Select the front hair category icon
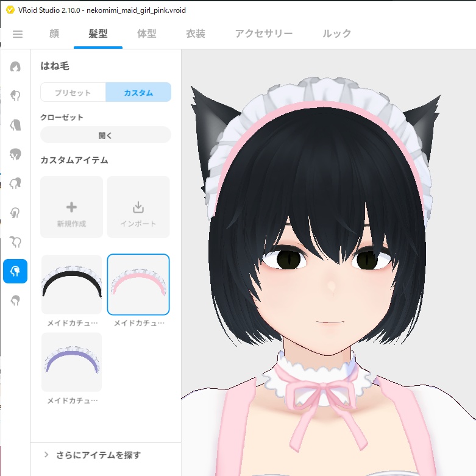 (15, 96)
